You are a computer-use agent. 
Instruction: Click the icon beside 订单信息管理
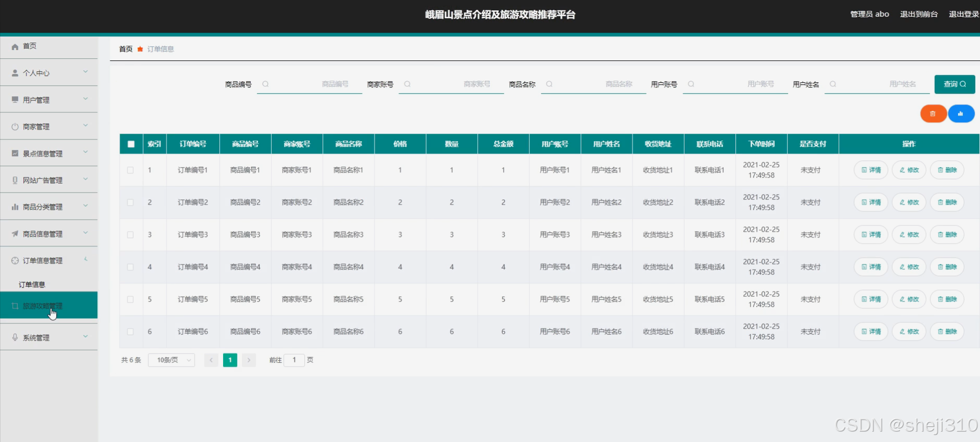point(15,260)
